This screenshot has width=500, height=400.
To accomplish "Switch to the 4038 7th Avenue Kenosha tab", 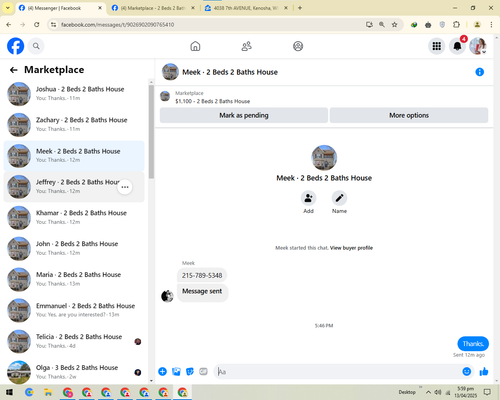I will pos(246,8).
